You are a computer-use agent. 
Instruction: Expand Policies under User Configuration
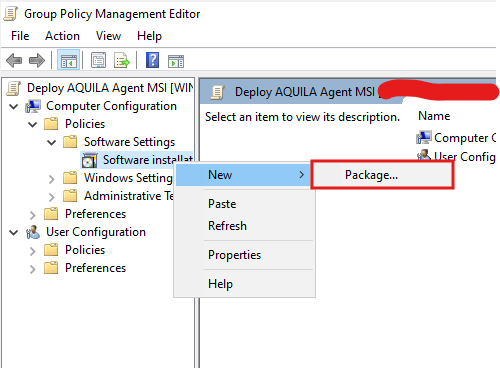tap(33, 251)
